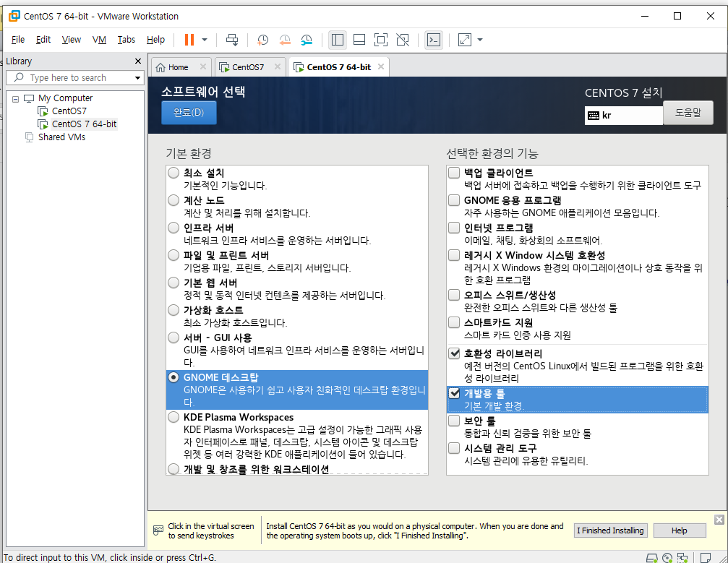Close the install hint bar

[x=719, y=520]
